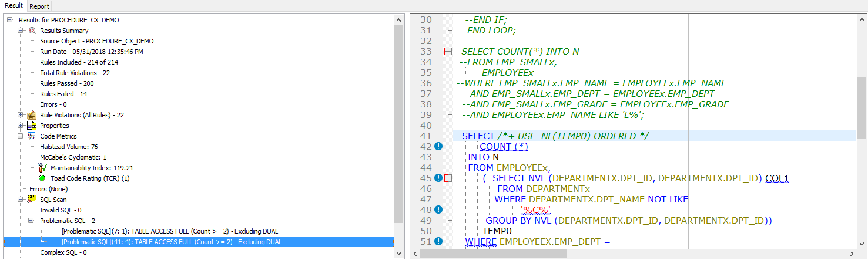Select Halstead Volume: 76 row
The width and height of the screenshot is (868, 260).
pyautogui.click(x=69, y=147)
